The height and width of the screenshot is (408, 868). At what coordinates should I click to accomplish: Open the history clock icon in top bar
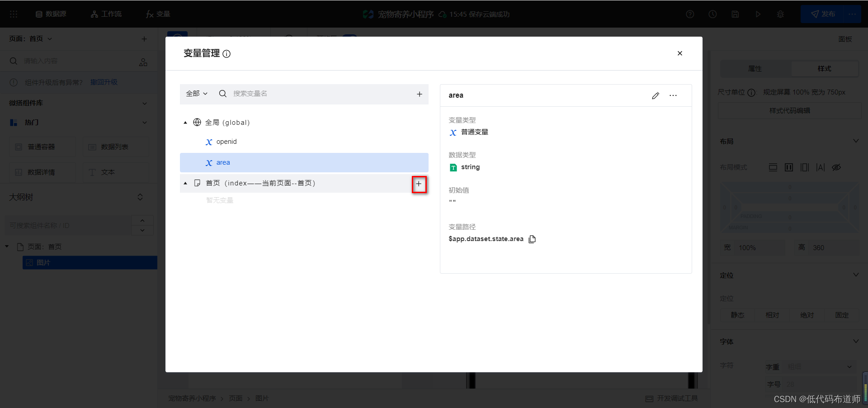click(712, 14)
